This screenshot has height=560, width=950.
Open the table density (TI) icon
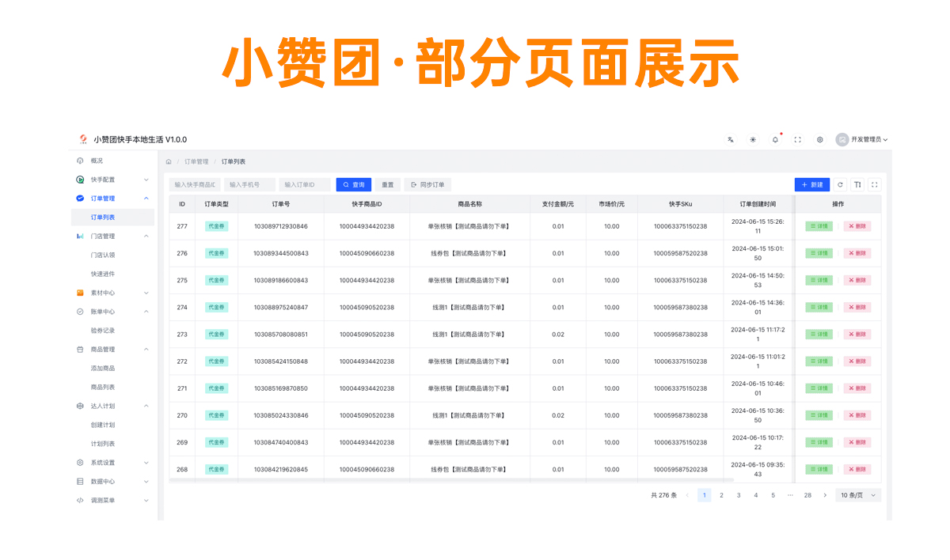pyautogui.click(x=857, y=184)
